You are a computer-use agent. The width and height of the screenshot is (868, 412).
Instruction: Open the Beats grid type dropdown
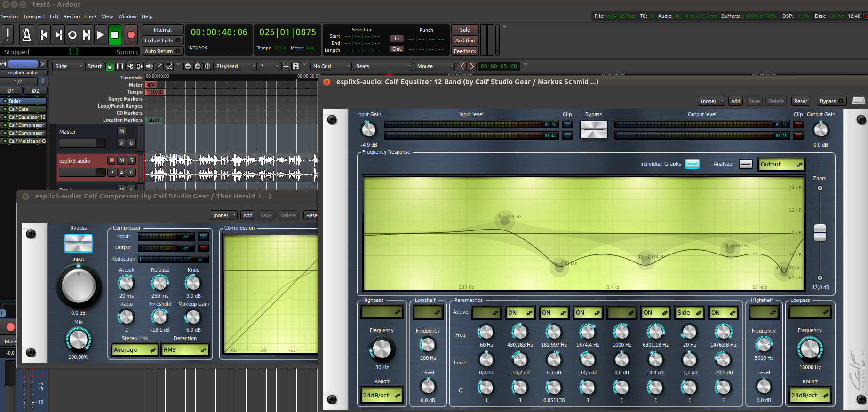click(x=383, y=66)
